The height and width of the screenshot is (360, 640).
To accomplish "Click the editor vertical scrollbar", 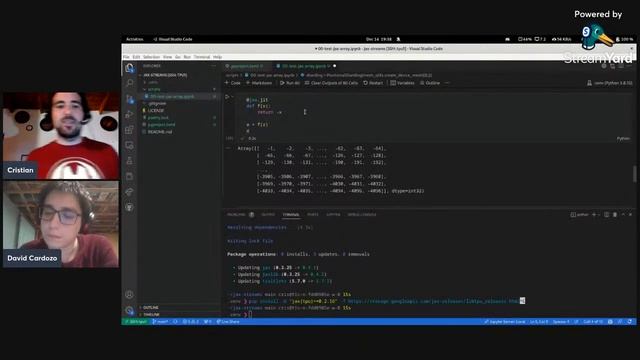I will [634, 173].
